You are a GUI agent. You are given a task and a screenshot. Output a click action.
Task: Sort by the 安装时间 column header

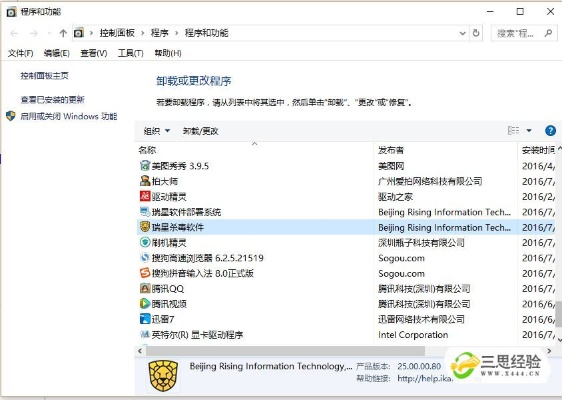538,150
